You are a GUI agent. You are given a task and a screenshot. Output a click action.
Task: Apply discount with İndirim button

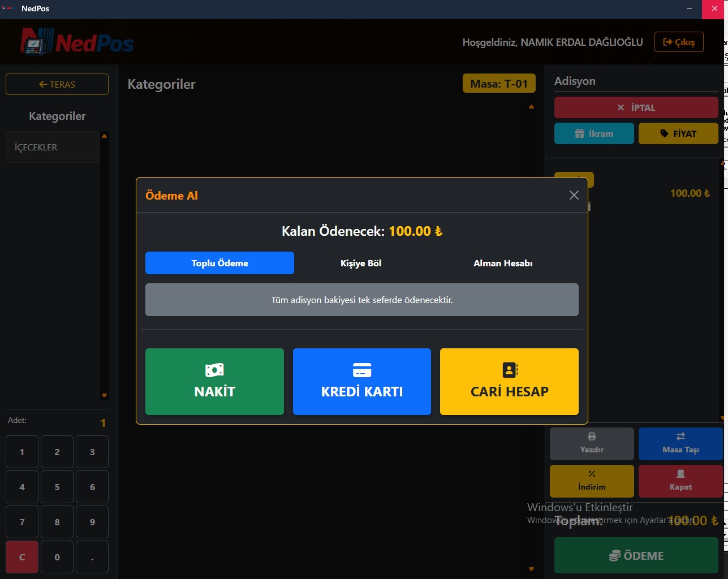coord(592,481)
